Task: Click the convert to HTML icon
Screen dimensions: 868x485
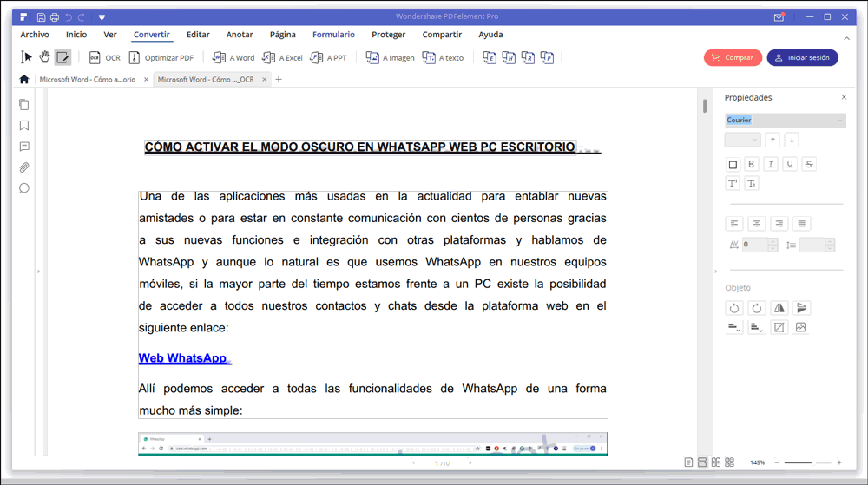Action: pos(509,57)
